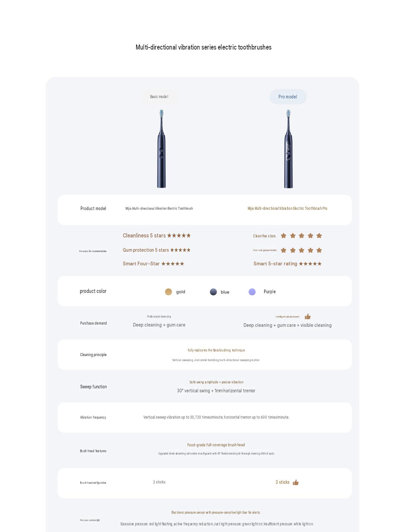Click the last star of Five-star gum protection
Screen dimensions: 408x532
coord(319,250)
